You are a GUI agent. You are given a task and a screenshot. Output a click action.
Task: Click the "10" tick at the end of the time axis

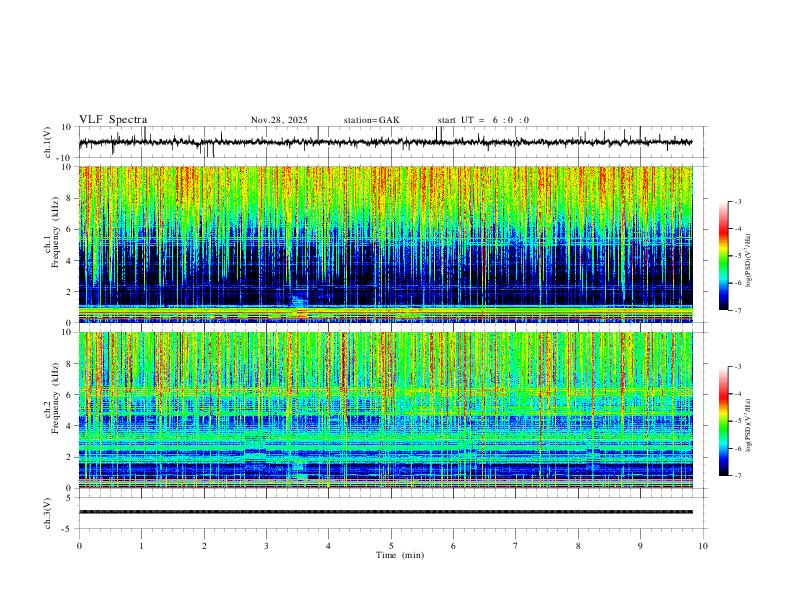703,546
